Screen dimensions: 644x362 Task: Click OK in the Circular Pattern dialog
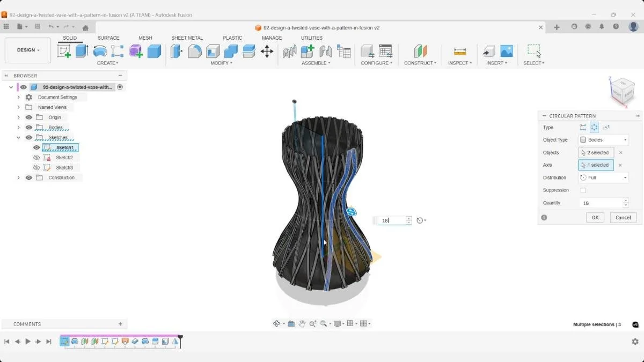pos(595,217)
